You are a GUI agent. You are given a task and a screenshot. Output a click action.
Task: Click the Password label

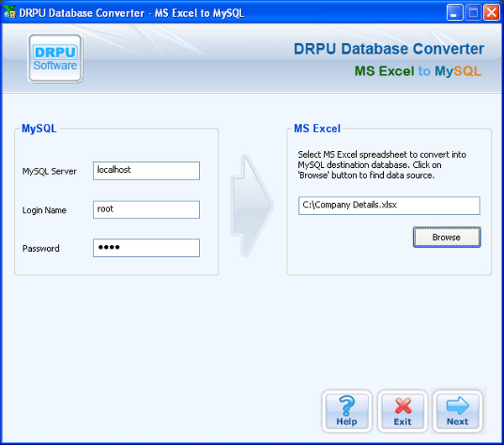41,249
